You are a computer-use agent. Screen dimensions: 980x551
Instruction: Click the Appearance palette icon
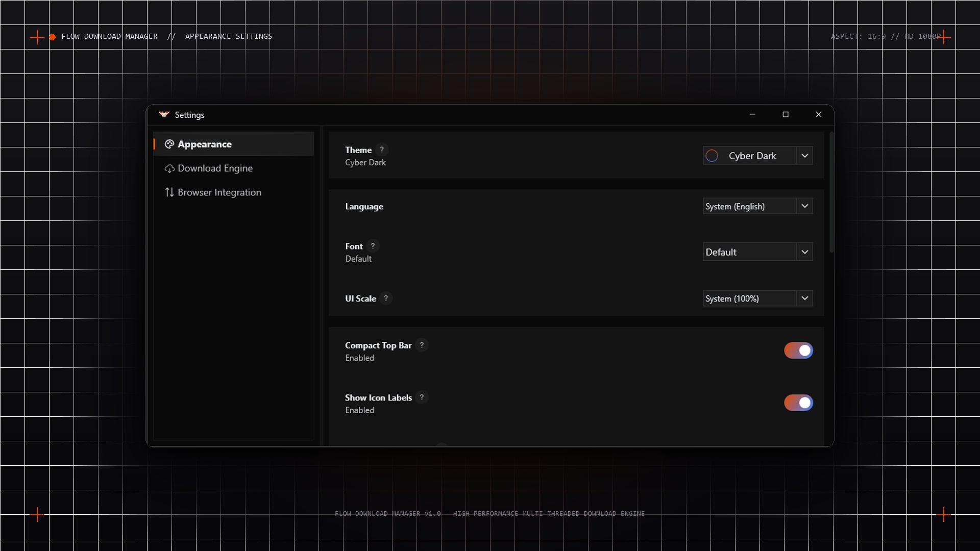(169, 144)
